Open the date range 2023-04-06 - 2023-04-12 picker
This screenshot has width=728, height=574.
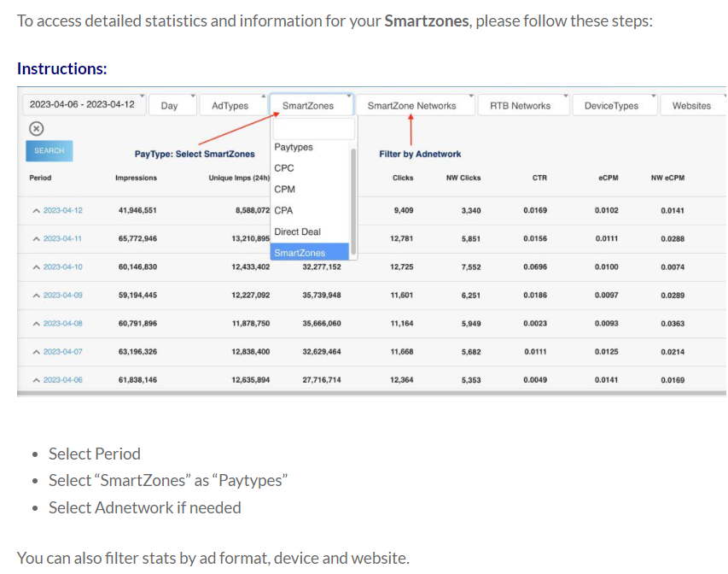tap(84, 104)
